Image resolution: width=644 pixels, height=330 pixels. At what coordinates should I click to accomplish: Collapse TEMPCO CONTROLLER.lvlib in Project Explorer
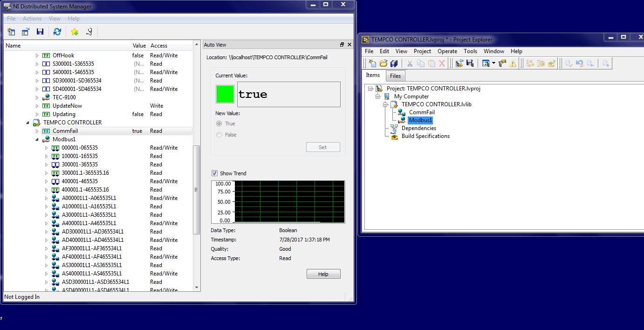coord(385,104)
